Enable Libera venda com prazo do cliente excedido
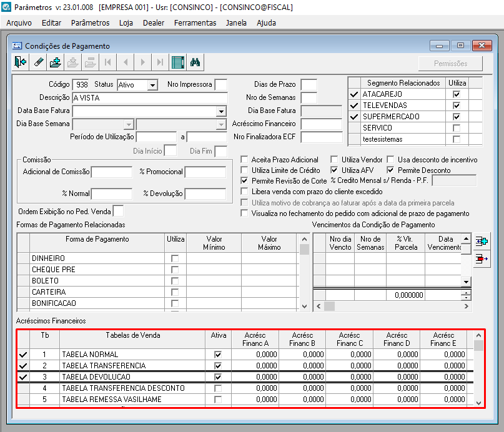Screen dimensions: 504x432 [x=244, y=192]
